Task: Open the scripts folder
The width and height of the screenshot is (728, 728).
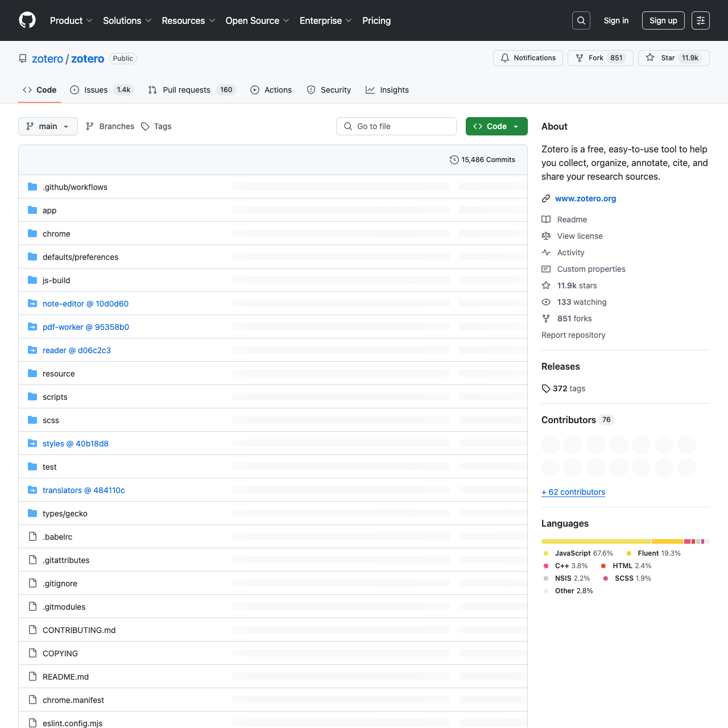Action: (55, 397)
